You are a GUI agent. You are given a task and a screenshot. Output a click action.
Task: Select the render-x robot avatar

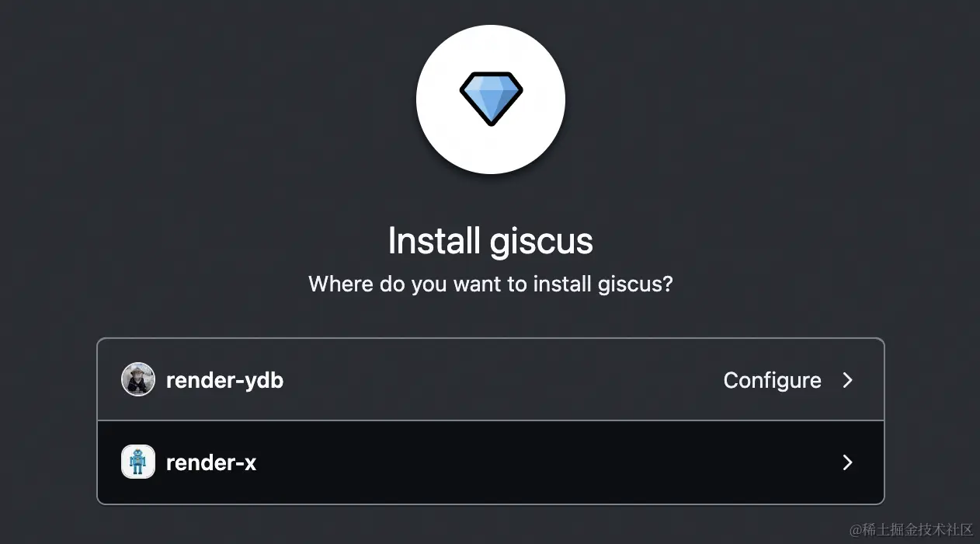pos(138,462)
